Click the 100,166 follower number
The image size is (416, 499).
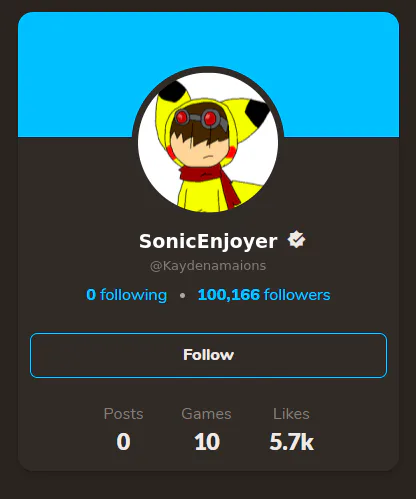(228, 295)
